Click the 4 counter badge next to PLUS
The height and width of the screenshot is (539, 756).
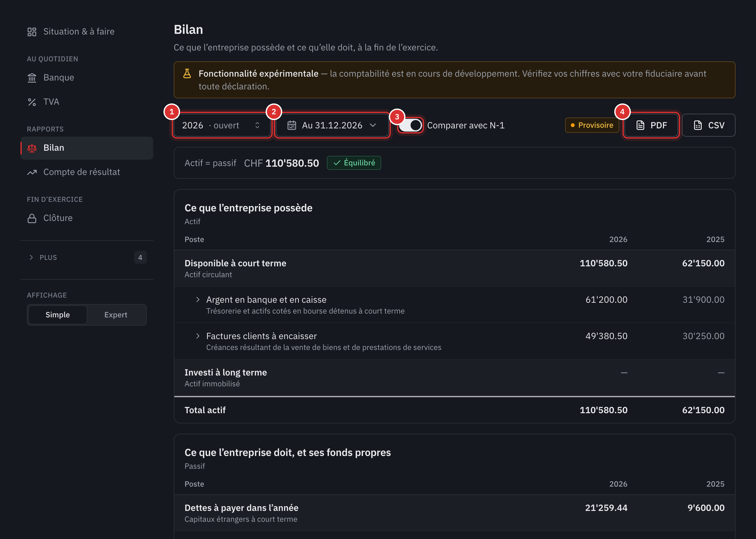140,258
